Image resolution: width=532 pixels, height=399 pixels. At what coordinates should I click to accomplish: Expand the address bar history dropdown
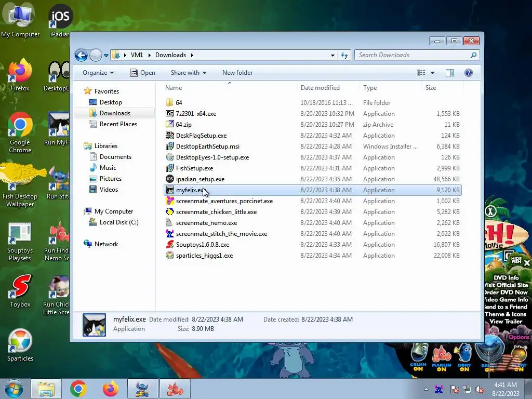pyautogui.click(x=332, y=55)
